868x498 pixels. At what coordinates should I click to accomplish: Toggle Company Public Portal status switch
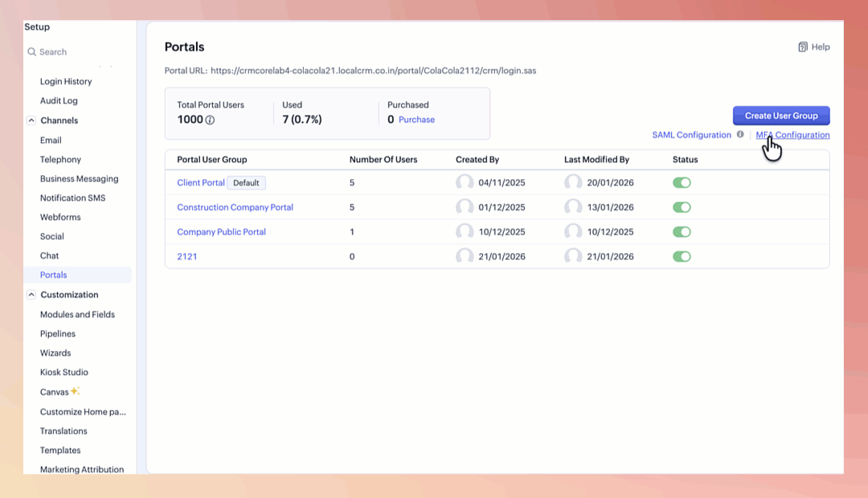[682, 232]
